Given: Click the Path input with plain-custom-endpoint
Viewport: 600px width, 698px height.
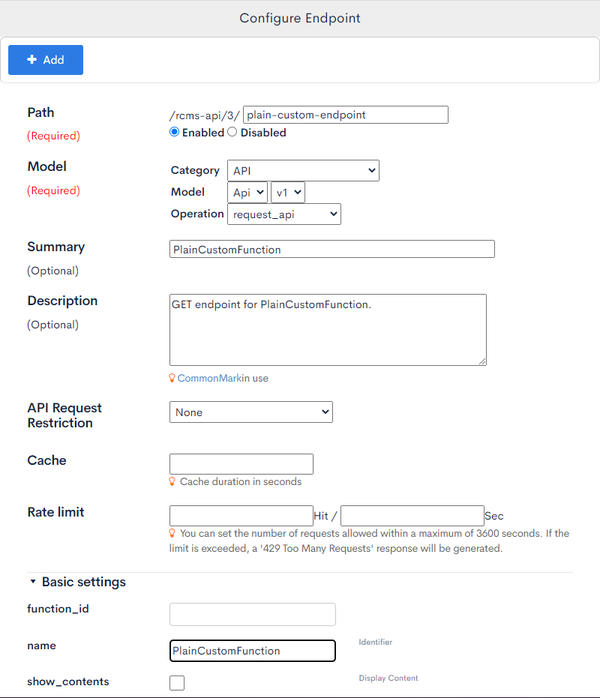Looking at the screenshot, I should (345, 114).
